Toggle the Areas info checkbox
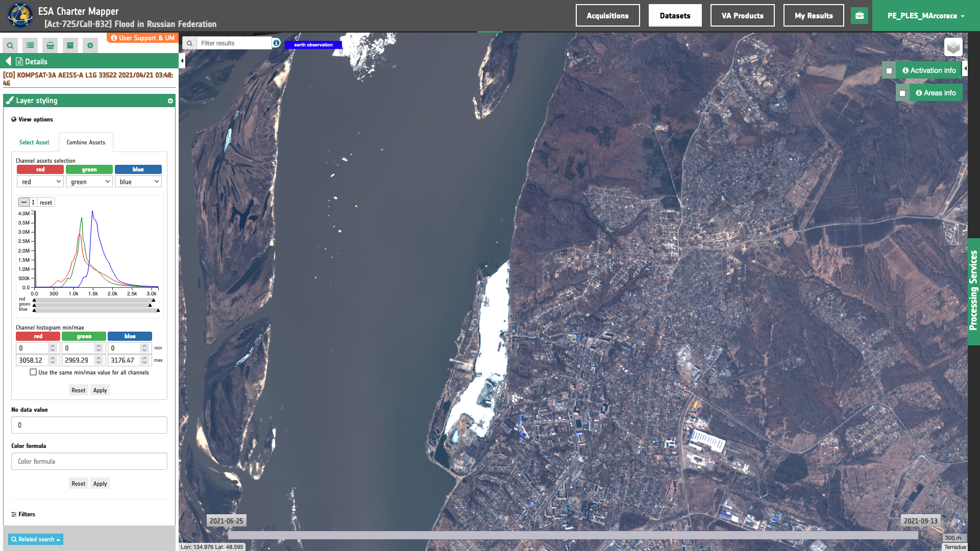Viewport: 980px width, 551px height. [x=902, y=93]
